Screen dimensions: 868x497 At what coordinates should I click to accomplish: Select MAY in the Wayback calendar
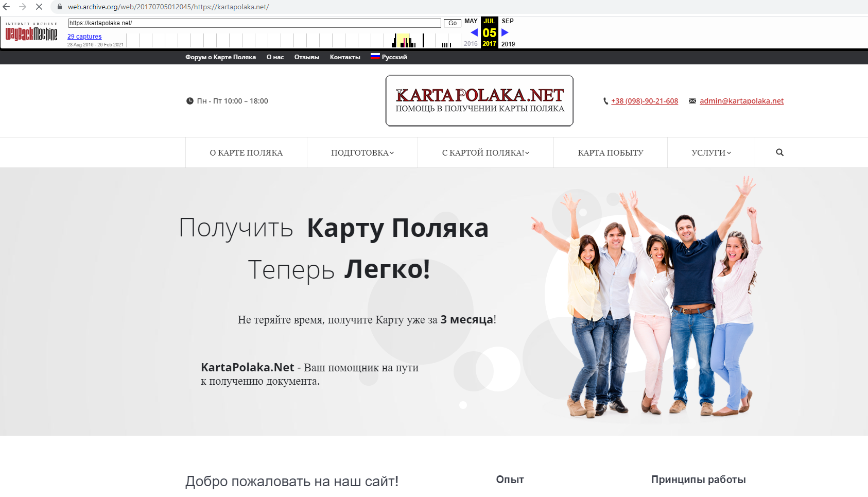(x=471, y=21)
